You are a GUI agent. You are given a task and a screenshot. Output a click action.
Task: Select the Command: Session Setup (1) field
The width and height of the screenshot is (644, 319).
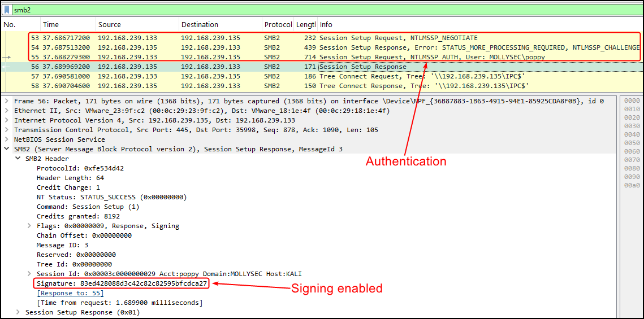point(88,207)
